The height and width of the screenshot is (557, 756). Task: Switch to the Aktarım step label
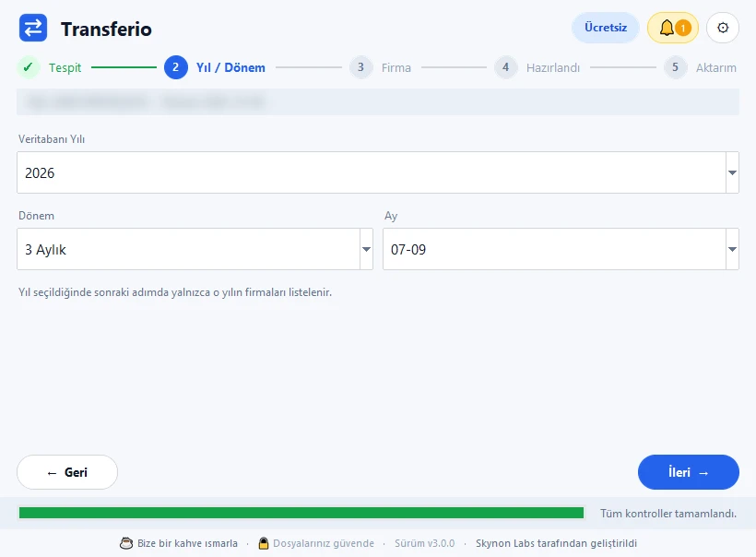[x=716, y=68]
